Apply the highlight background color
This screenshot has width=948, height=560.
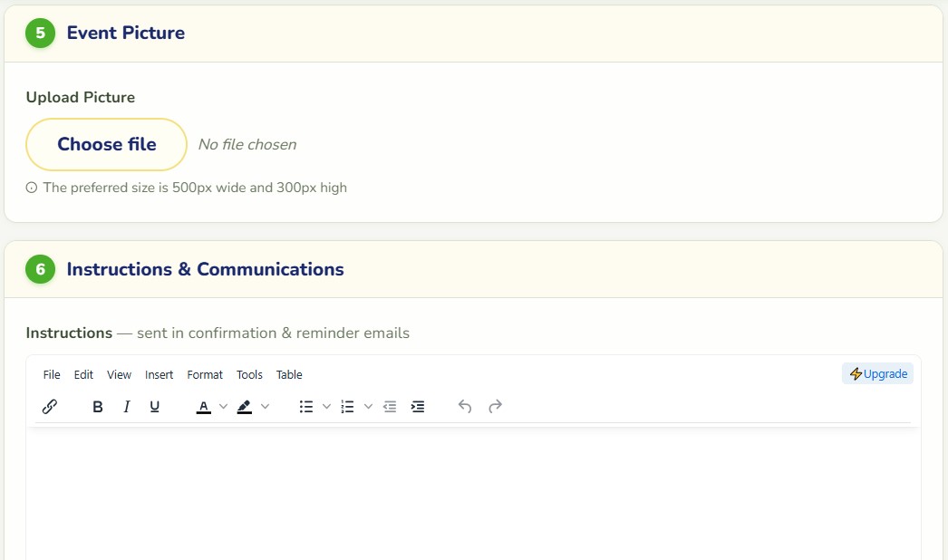[245, 406]
